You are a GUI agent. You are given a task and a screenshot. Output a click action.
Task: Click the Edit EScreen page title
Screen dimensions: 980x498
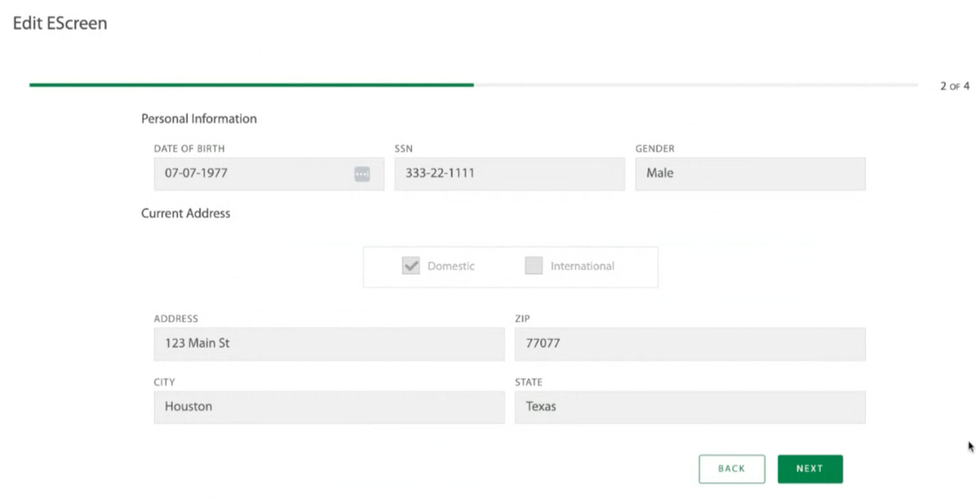click(x=60, y=23)
